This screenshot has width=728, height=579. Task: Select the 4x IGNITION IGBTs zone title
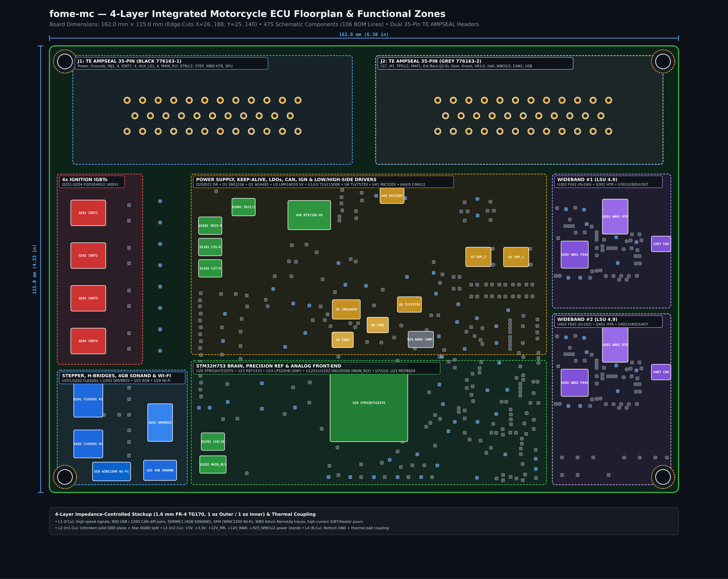pos(85,180)
